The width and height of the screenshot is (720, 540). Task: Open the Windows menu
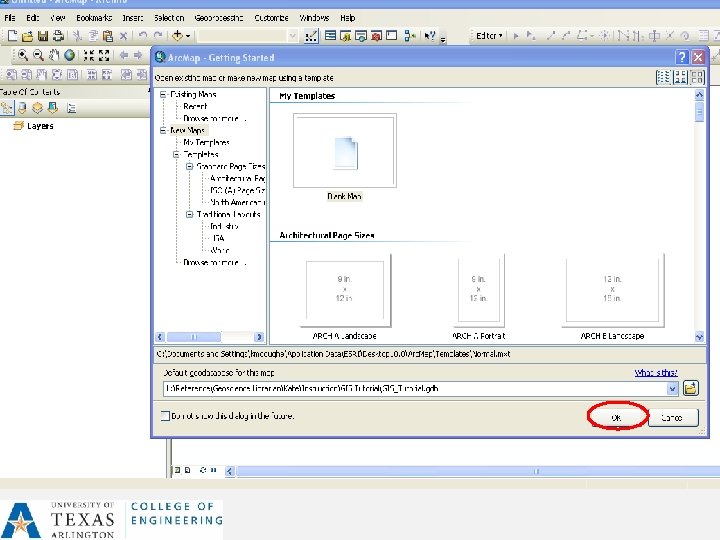(x=314, y=18)
